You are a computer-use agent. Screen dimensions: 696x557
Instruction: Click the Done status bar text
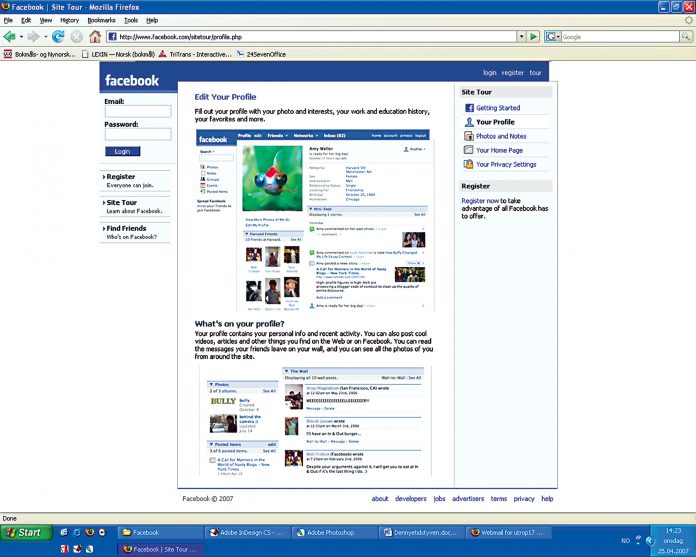pyautogui.click(x=9, y=518)
